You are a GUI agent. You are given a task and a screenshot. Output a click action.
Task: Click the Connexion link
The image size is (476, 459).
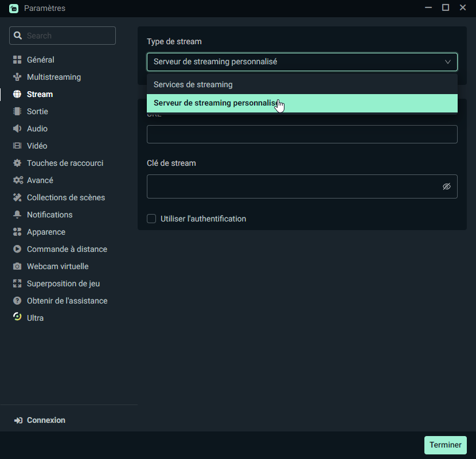click(40, 420)
